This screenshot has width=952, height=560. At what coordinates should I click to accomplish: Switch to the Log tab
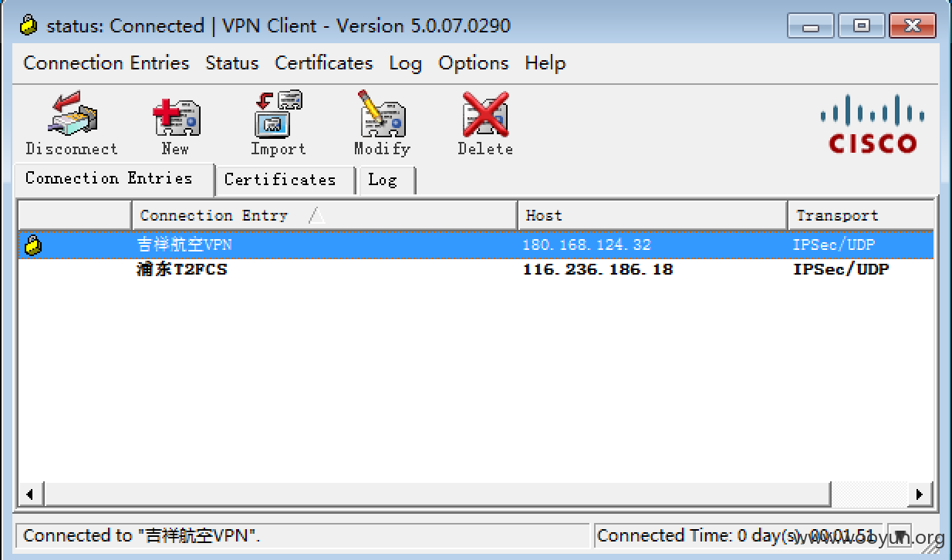coord(387,180)
